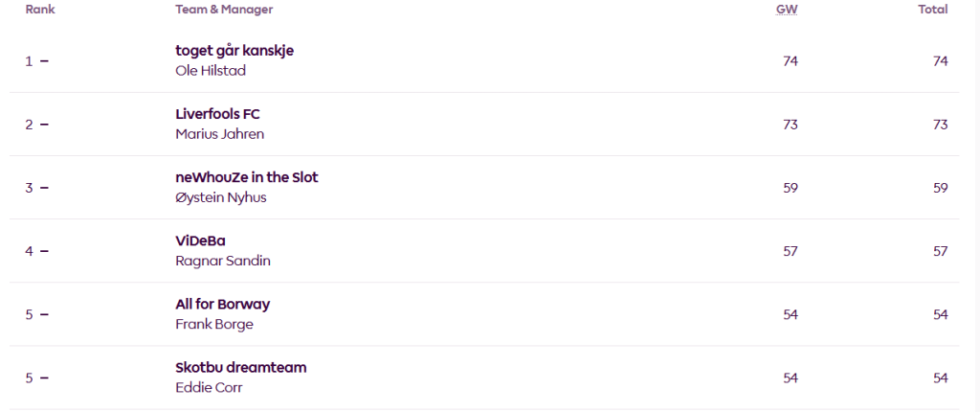Click the Rank column header

tap(39, 10)
